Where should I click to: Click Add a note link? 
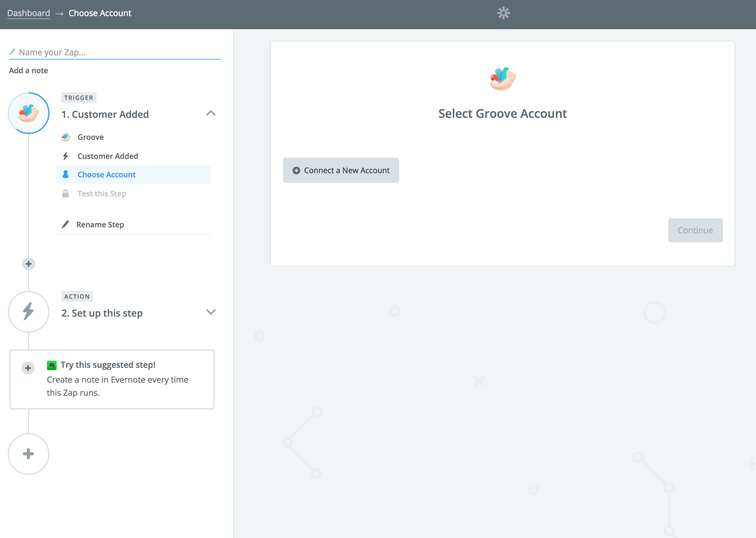tap(29, 71)
